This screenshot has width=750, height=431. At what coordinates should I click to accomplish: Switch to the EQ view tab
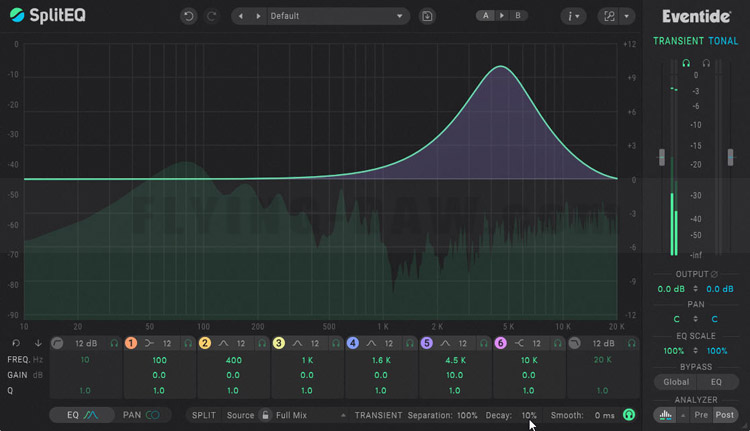point(82,415)
